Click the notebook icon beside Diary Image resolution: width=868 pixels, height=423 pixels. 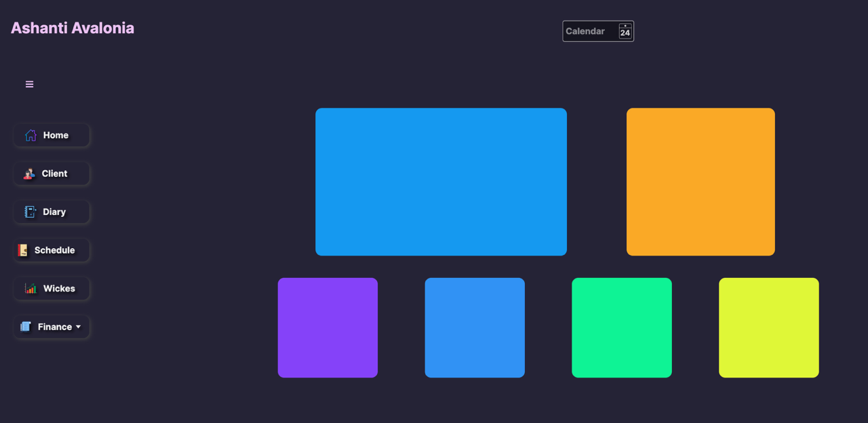point(30,212)
